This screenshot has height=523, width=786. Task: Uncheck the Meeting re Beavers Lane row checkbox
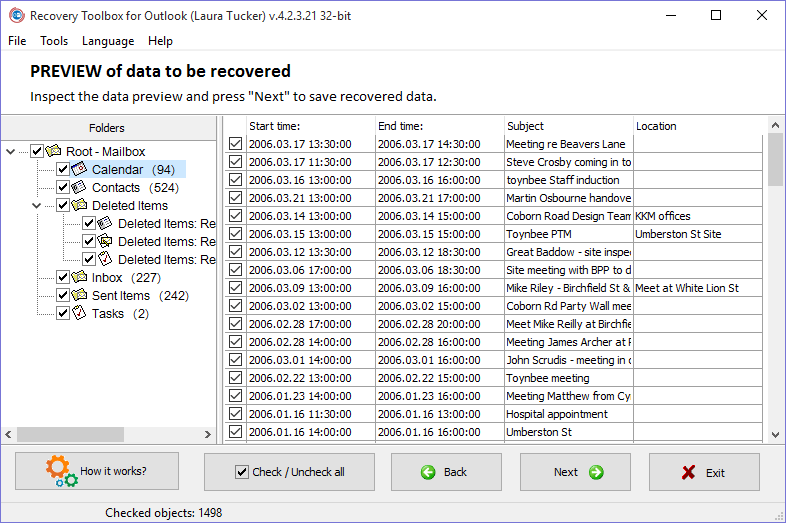pyautogui.click(x=236, y=144)
